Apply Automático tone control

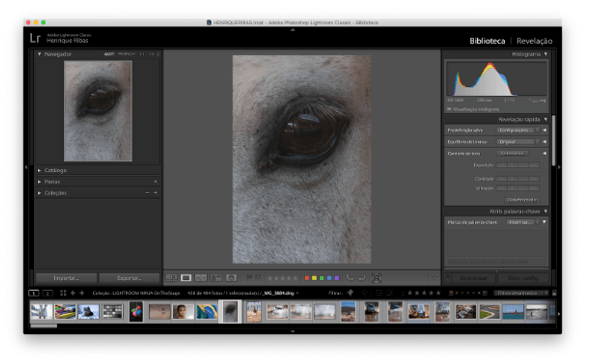[512, 154]
